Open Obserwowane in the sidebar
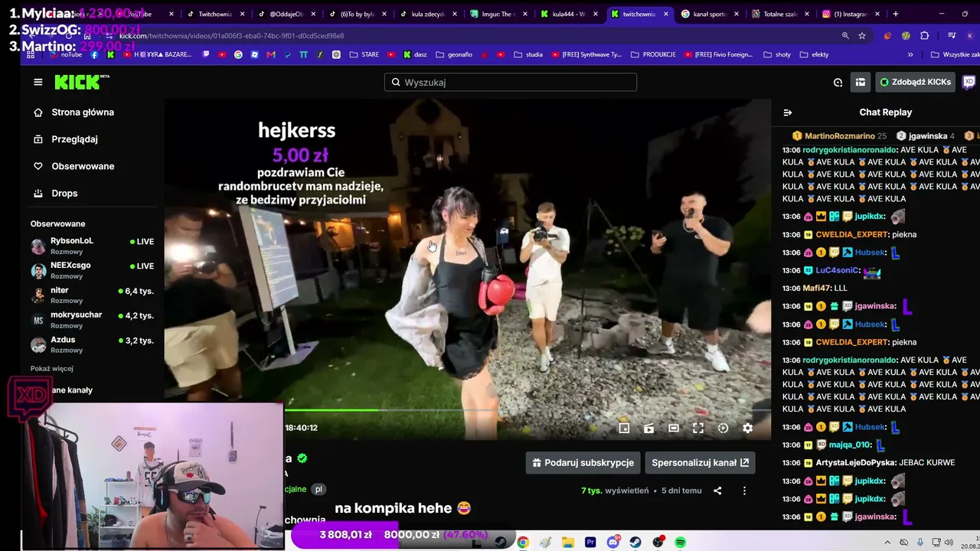 tap(83, 166)
